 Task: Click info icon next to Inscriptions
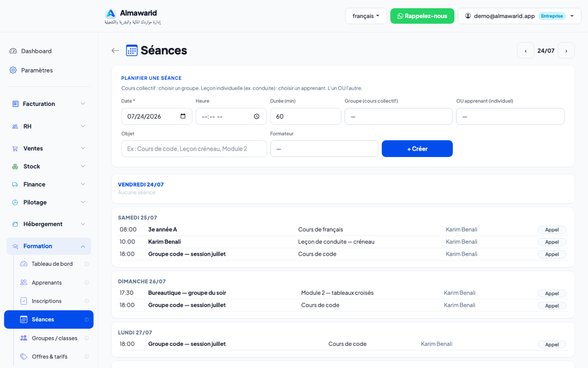87,301
